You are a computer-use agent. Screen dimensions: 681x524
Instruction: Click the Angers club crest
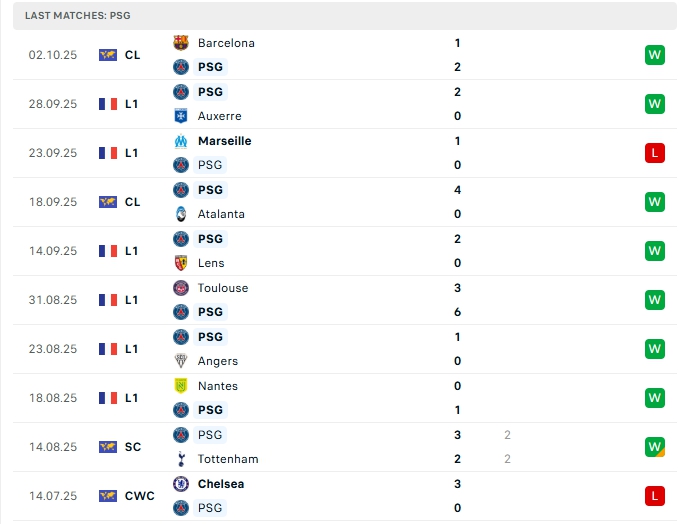click(x=181, y=361)
